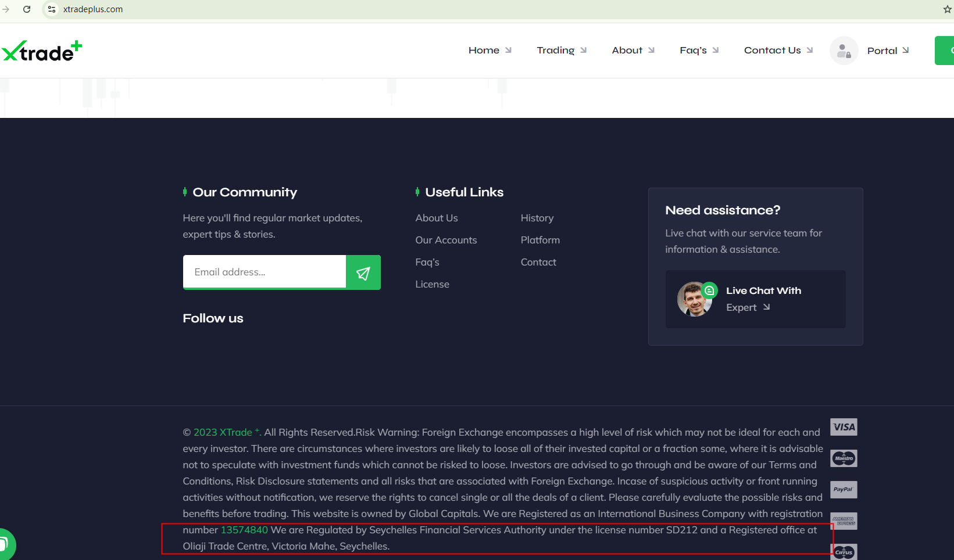This screenshot has width=954, height=560.
Task: Open the chat widget bubble icon
Action: point(5,544)
